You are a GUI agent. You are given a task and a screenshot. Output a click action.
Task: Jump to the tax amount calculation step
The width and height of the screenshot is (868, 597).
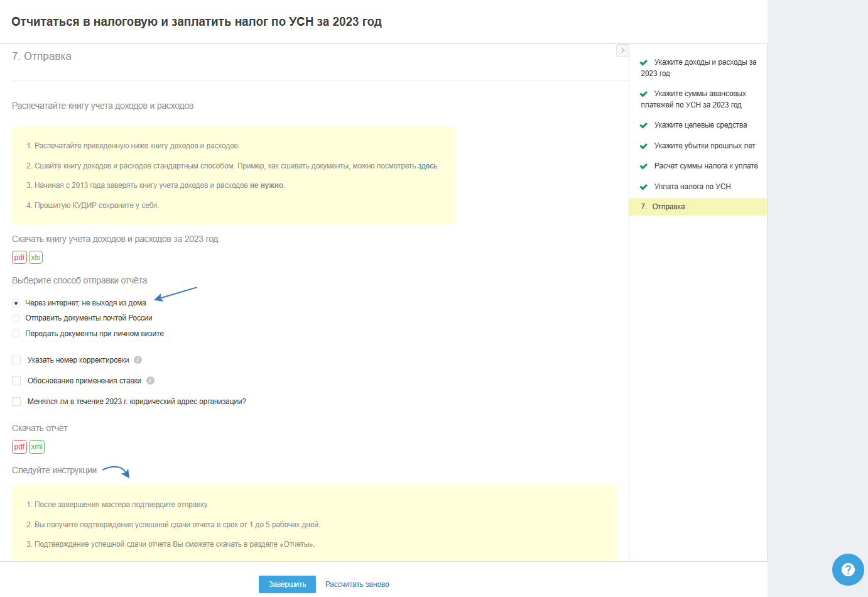(x=705, y=166)
